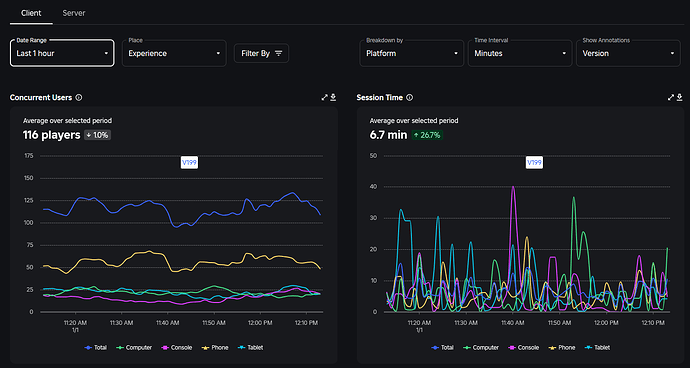Open the Concurrent Users info tooltip icon
The height and width of the screenshot is (368, 690).
(79, 98)
